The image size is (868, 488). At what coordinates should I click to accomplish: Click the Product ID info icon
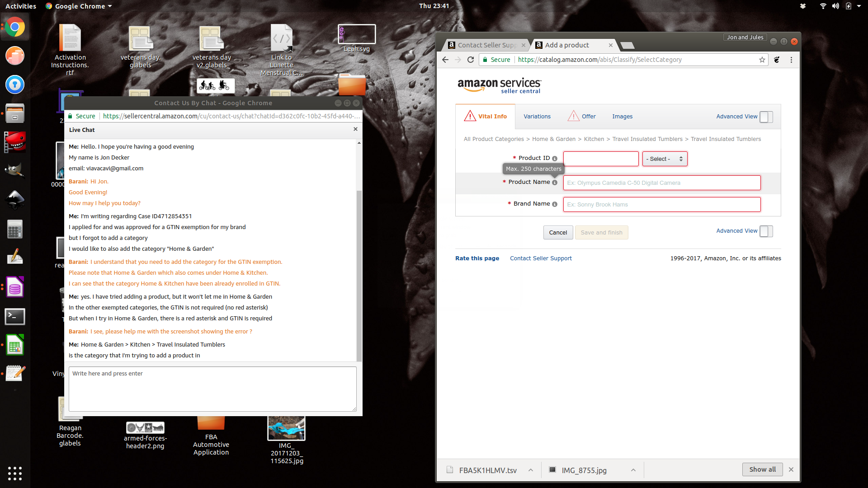coord(555,159)
